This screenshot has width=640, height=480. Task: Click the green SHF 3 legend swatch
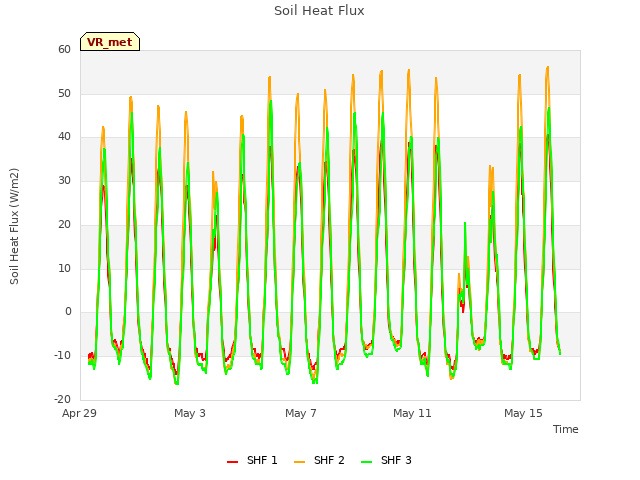[367, 462]
